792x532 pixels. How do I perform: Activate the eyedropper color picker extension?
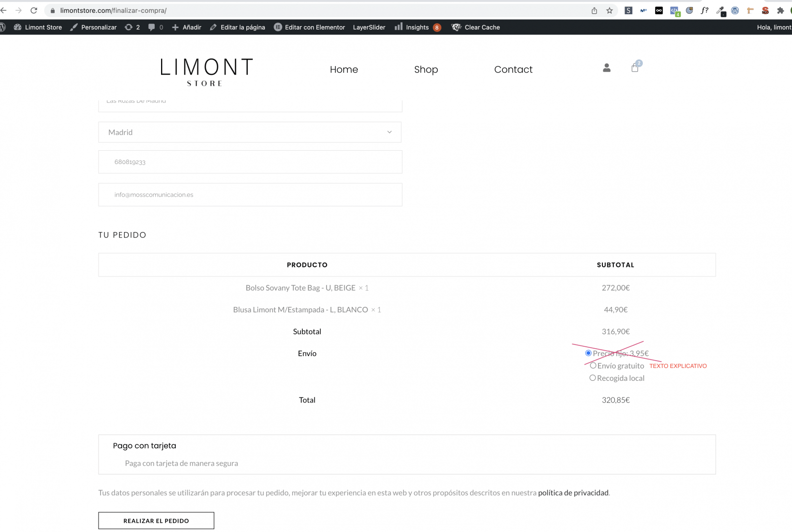coord(721,11)
